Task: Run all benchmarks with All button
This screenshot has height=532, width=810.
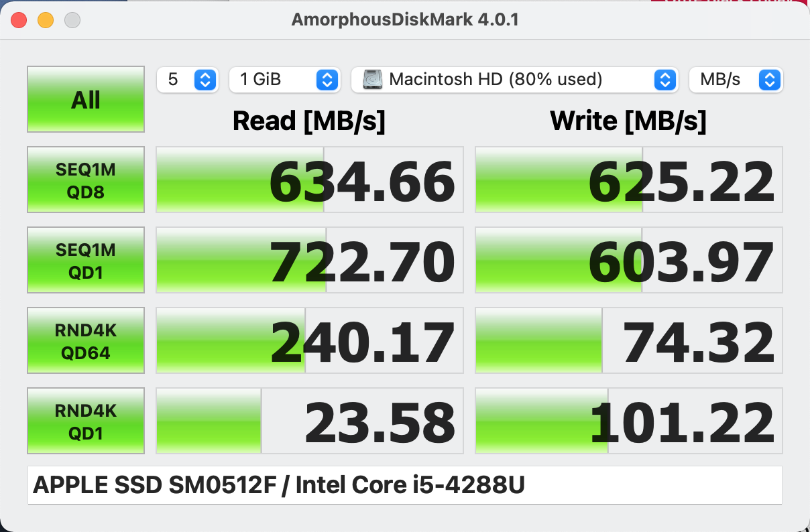Action: click(x=86, y=99)
